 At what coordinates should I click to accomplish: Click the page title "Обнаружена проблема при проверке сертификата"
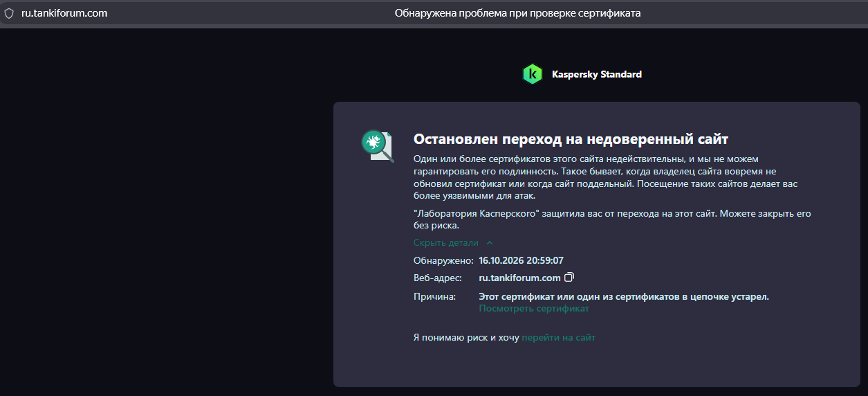click(517, 13)
